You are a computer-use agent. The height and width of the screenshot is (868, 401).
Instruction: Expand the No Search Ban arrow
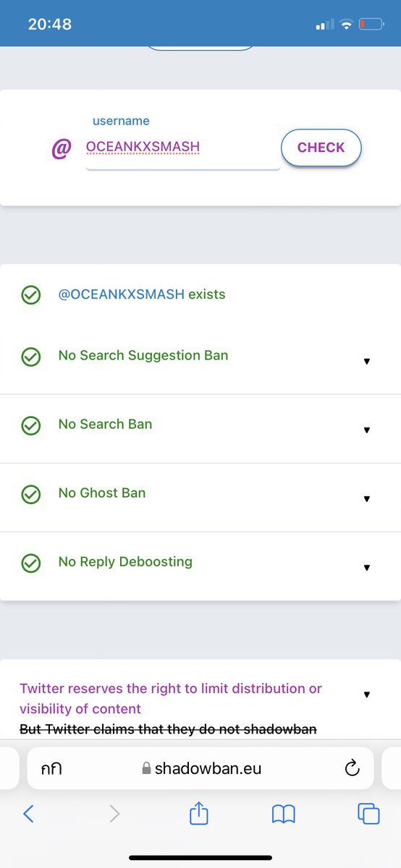pos(367,430)
